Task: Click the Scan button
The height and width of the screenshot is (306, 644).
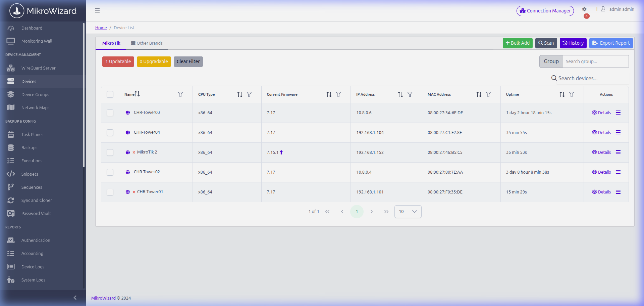Action: 546,43
